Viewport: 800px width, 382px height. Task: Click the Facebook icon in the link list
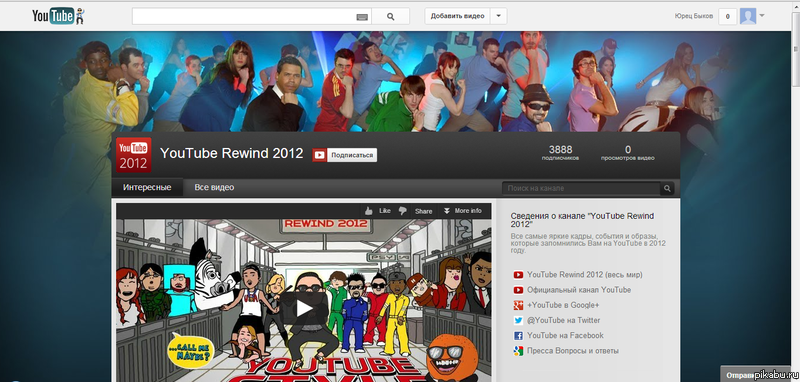coord(518,336)
